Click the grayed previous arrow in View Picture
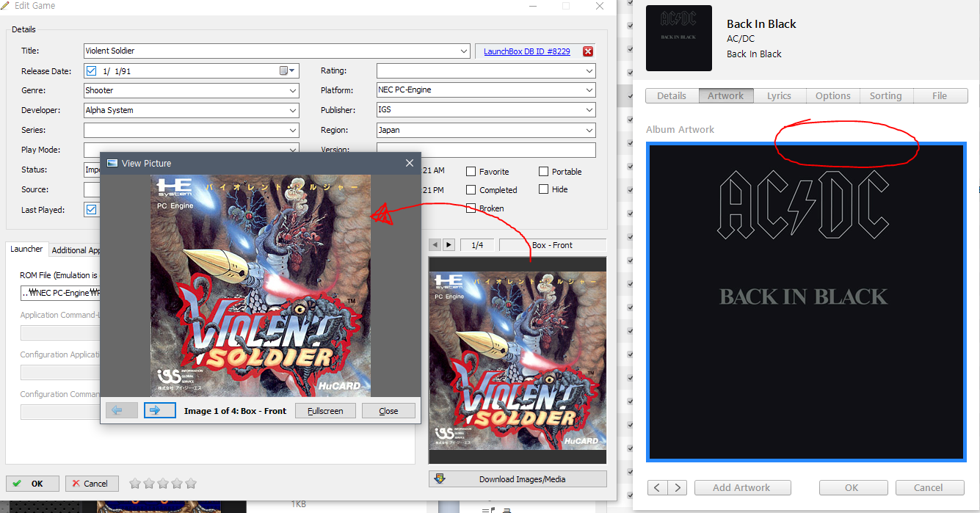Viewport: 980px width, 513px height. pos(122,410)
